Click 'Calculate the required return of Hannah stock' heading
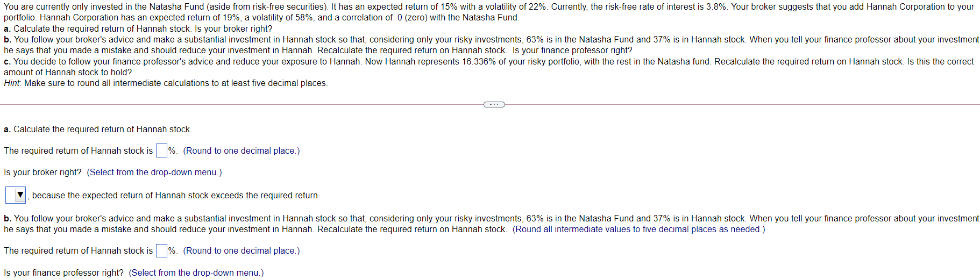Screen dimensions: 980x280 point(102,130)
